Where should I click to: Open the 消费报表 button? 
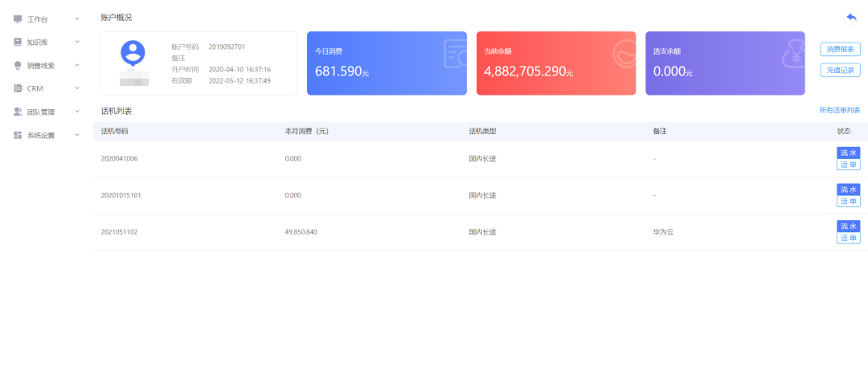(x=840, y=50)
